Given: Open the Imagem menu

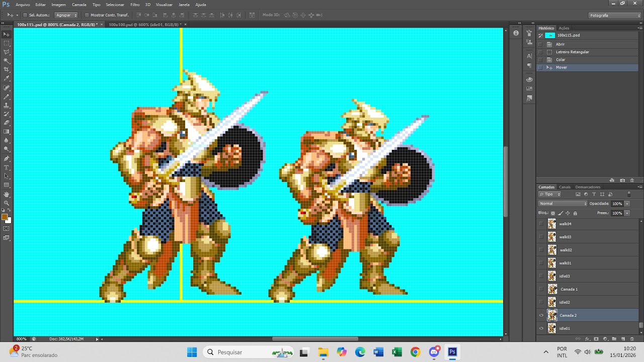Looking at the screenshot, I should pyautogui.click(x=58, y=5).
